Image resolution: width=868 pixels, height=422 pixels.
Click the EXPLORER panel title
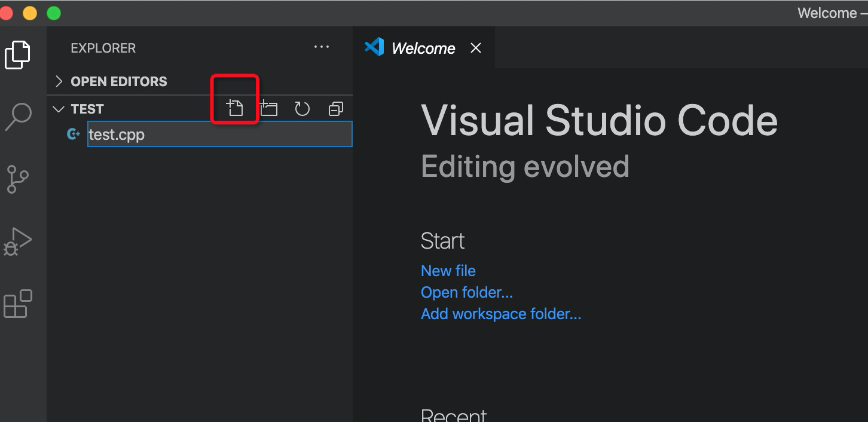pyautogui.click(x=103, y=48)
